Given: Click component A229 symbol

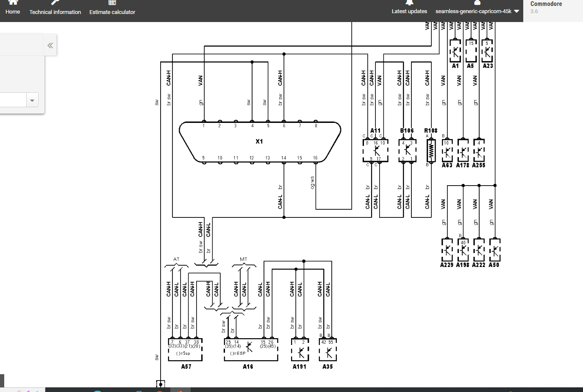Looking at the screenshot, I should 447,250.
